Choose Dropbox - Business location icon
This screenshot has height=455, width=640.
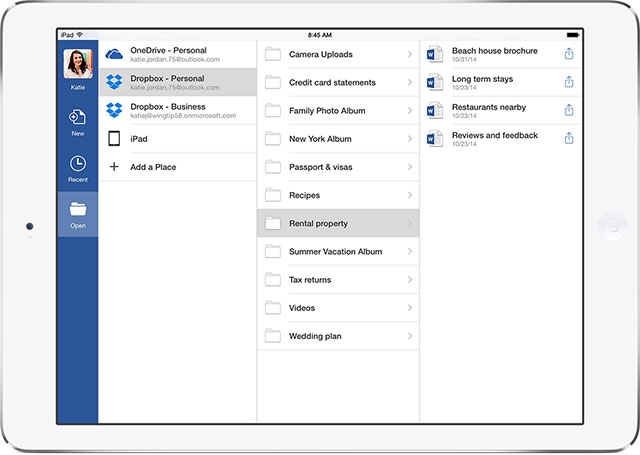click(x=114, y=110)
